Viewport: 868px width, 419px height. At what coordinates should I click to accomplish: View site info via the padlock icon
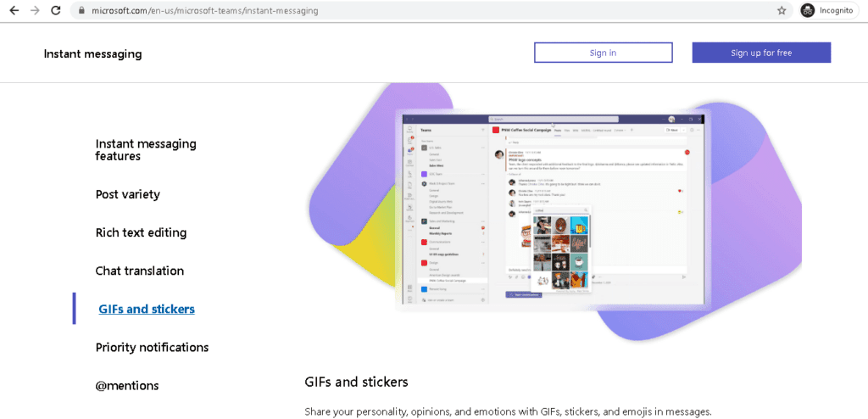81,10
